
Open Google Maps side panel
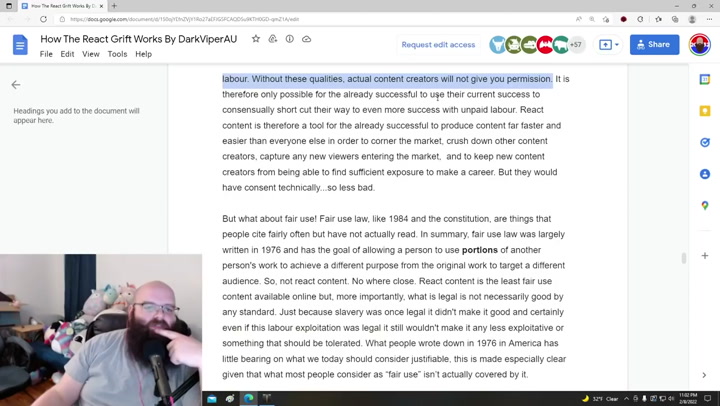[x=705, y=205]
